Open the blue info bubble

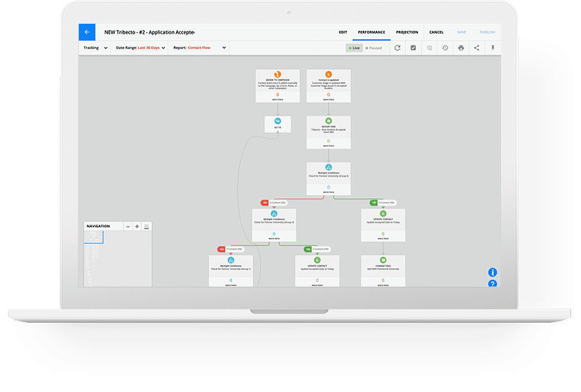pos(493,272)
